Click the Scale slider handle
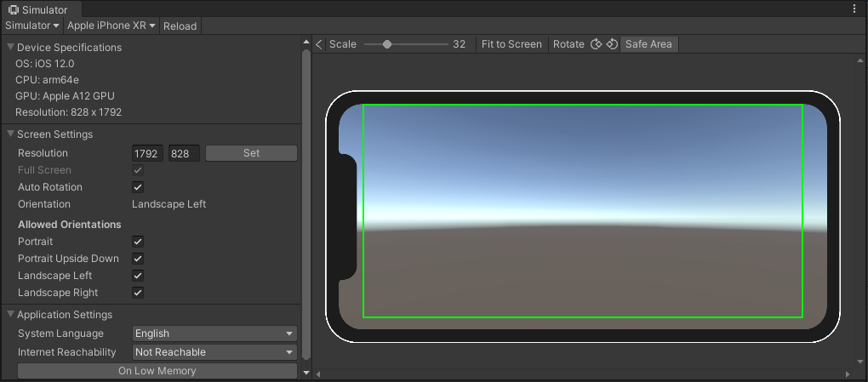 (x=387, y=44)
